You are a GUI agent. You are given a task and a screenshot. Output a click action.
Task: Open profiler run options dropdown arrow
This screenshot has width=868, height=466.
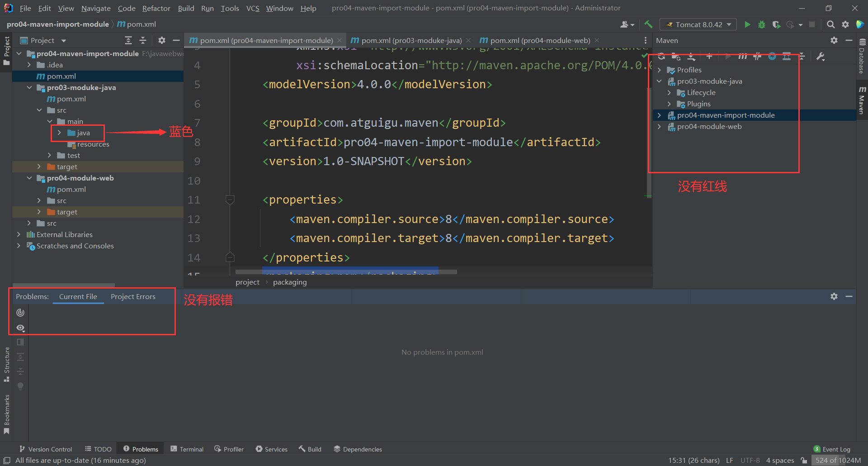(x=801, y=25)
